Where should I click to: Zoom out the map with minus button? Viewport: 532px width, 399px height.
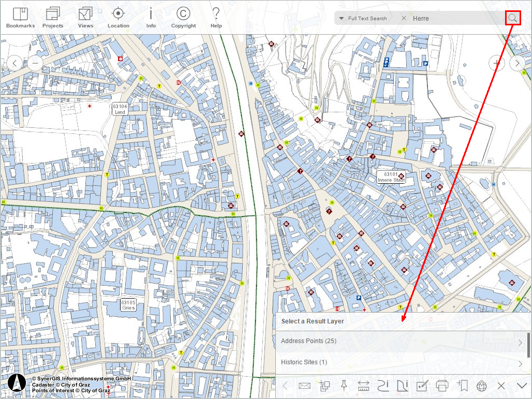click(35, 63)
